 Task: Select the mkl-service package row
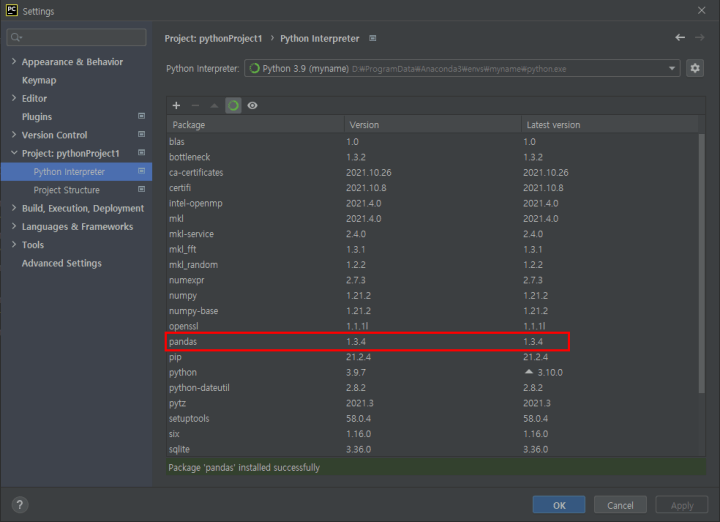[433, 234]
